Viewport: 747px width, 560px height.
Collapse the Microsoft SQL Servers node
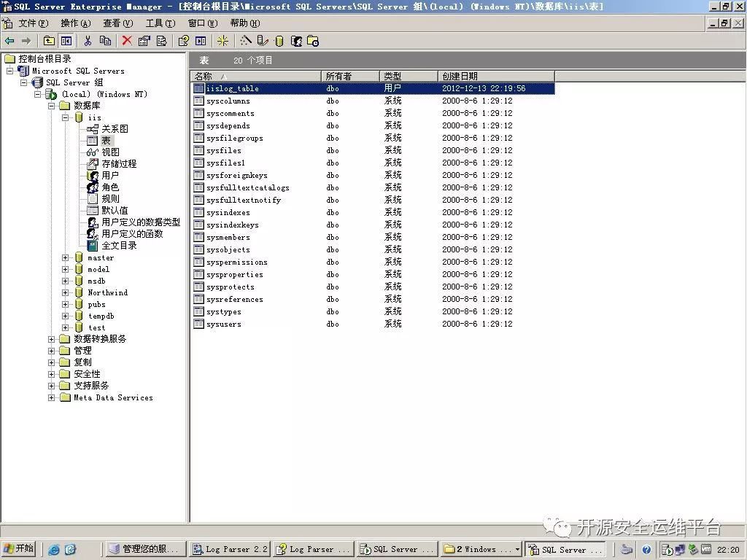click(9, 71)
